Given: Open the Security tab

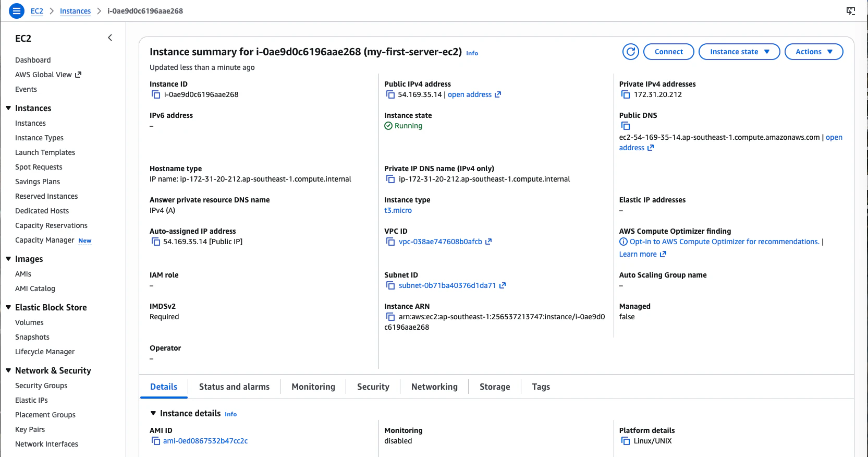Looking at the screenshot, I should click(373, 387).
